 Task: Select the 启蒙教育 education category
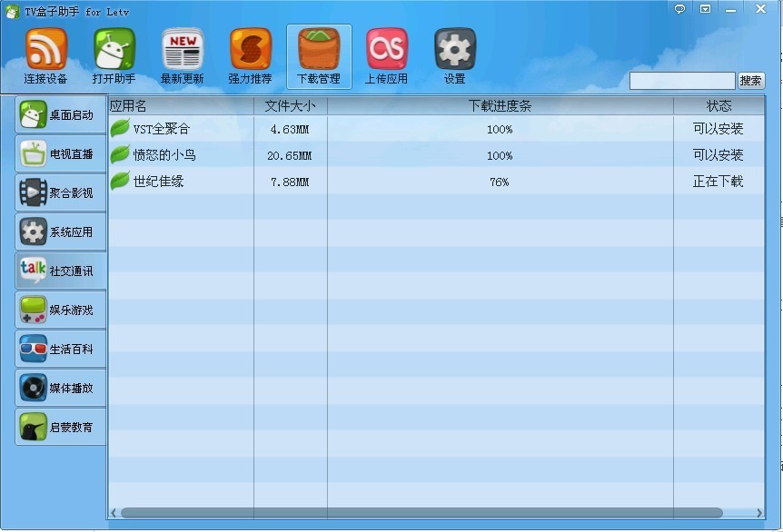click(x=61, y=427)
